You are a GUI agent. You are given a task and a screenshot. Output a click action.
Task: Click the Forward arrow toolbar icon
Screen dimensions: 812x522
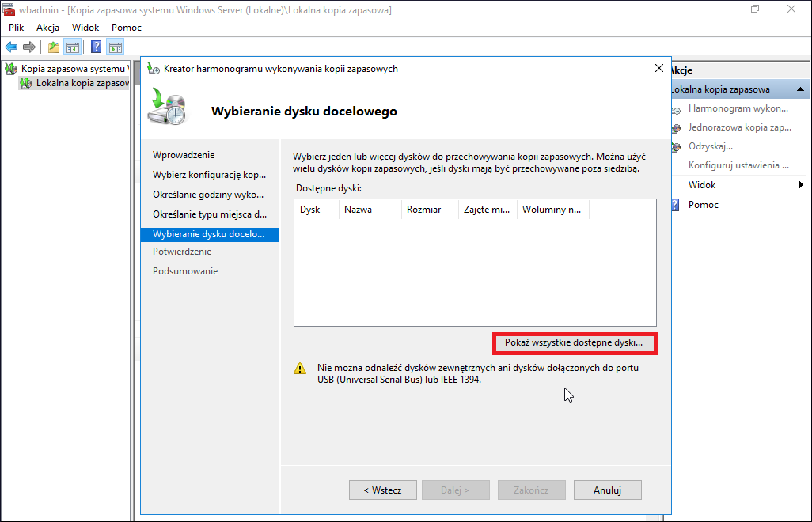pyautogui.click(x=29, y=47)
